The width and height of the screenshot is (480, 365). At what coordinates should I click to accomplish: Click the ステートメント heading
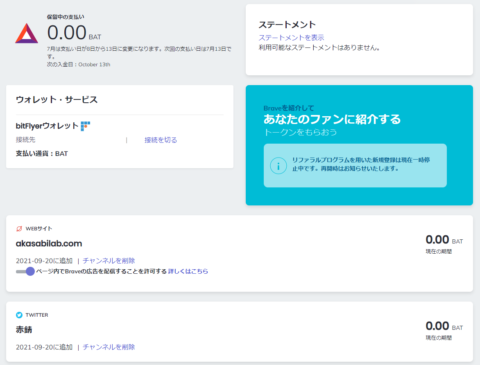pos(287,25)
